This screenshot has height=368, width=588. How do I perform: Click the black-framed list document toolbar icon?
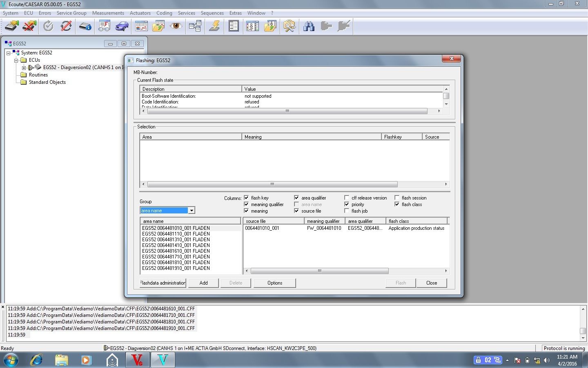coord(234,27)
